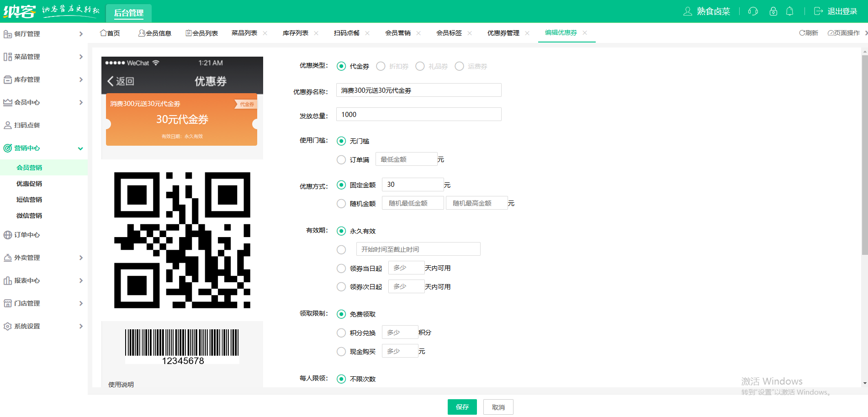Close the 会员营销 tab
This screenshot has width=868, height=417.
[418, 33]
